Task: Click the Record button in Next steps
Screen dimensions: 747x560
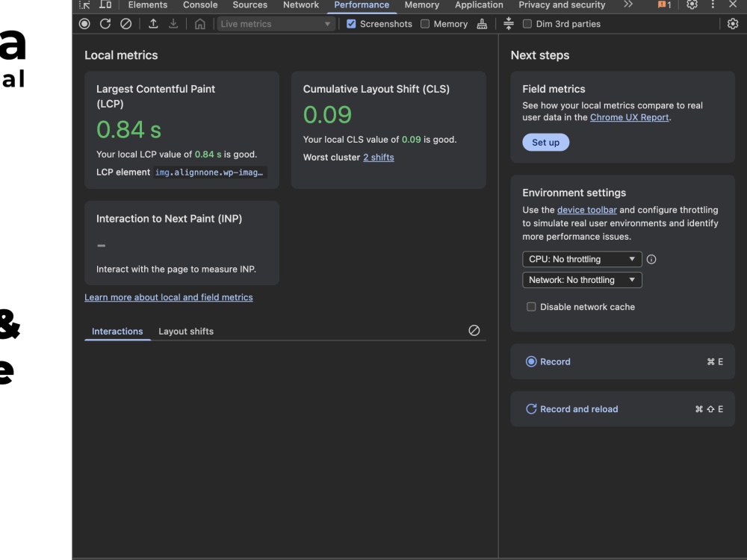Action: click(622, 362)
